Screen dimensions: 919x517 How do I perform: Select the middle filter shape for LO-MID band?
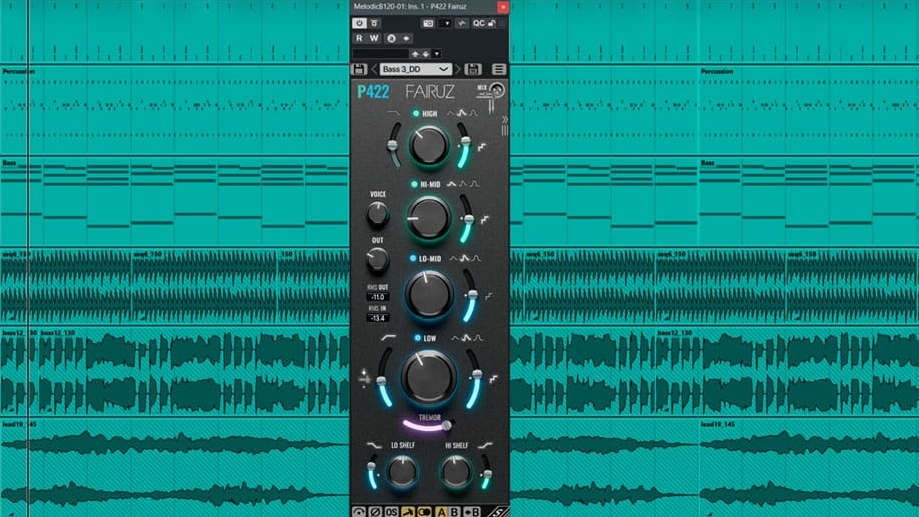pyautogui.click(x=465, y=258)
